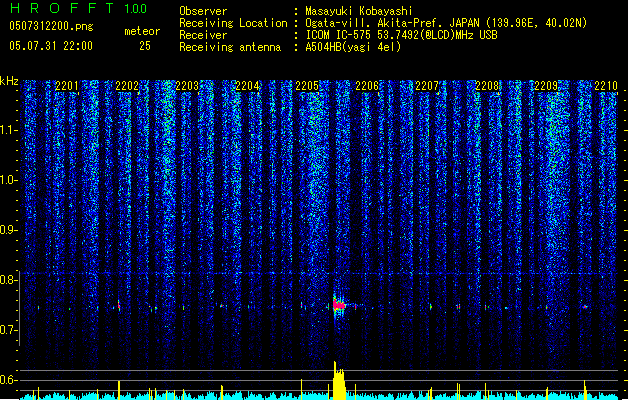Click the Receiver label

pos(203,35)
